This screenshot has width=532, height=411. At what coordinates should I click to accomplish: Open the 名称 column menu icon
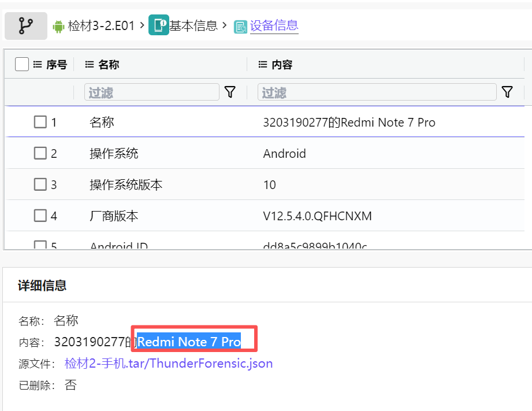pyautogui.click(x=89, y=64)
